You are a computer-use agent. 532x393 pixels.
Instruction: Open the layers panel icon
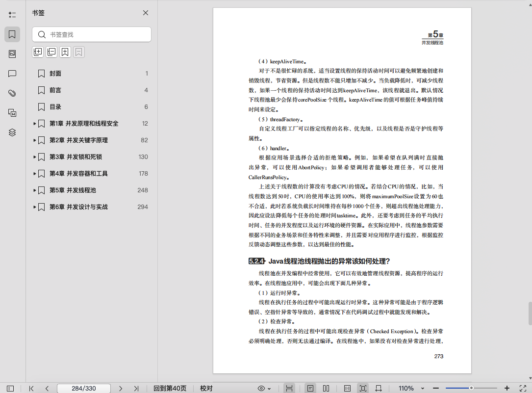tap(12, 132)
